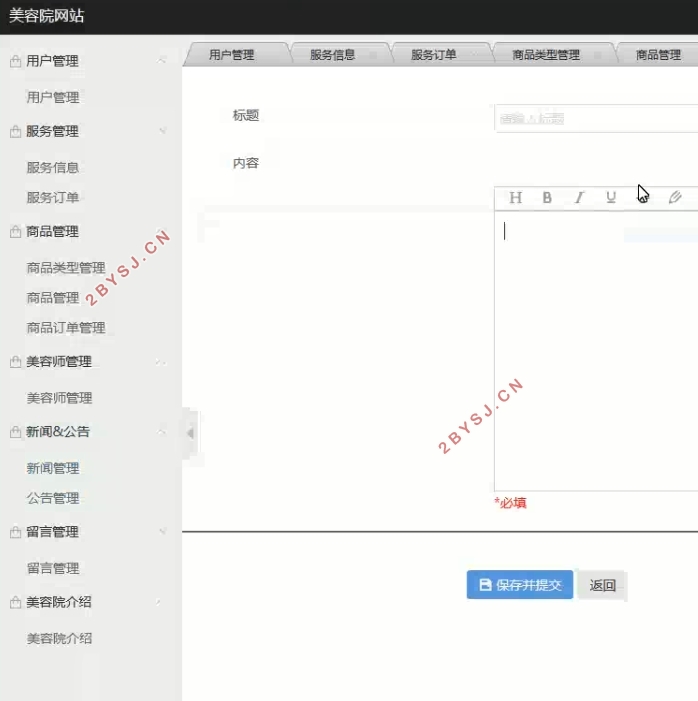Click the 返回 button

(x=602, y=585)
